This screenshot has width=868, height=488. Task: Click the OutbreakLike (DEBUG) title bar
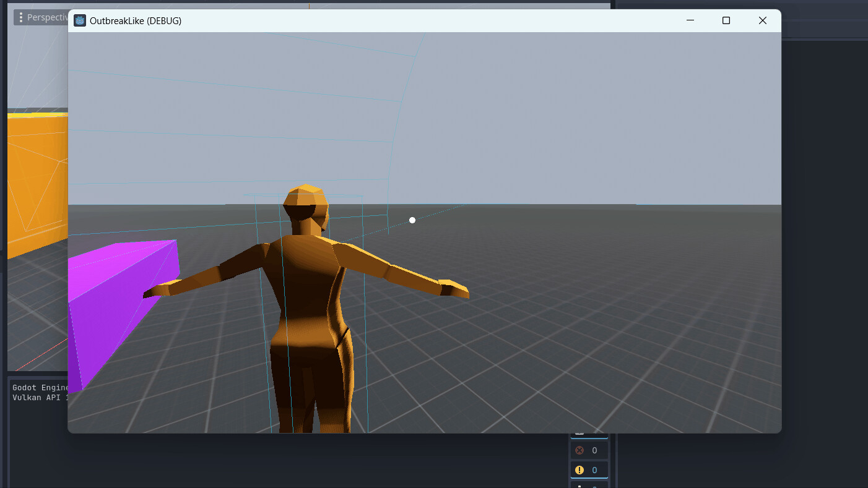pos(371,20)
